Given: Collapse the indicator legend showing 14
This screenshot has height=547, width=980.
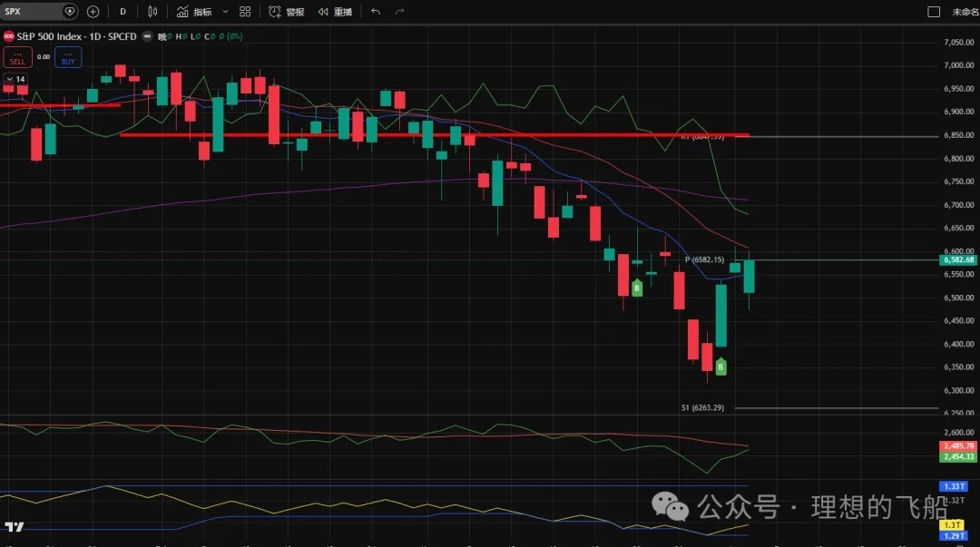Looking at the screenshot, I should click(9, 80).
